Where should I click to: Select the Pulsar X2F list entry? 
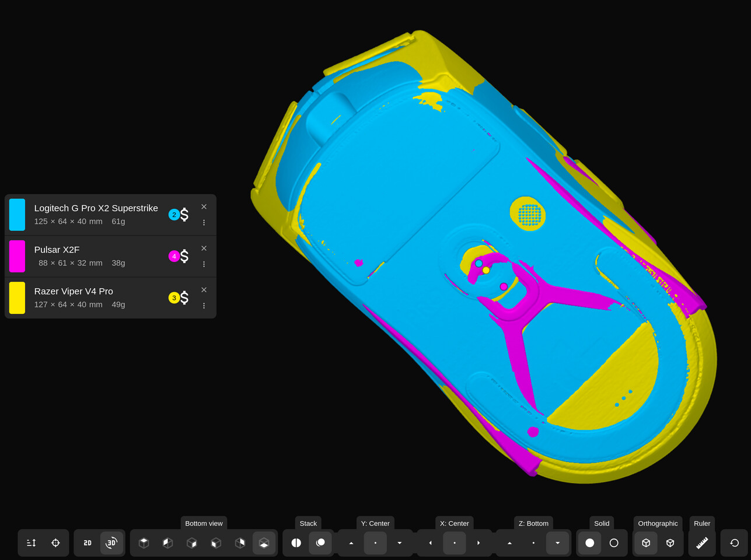57,250
